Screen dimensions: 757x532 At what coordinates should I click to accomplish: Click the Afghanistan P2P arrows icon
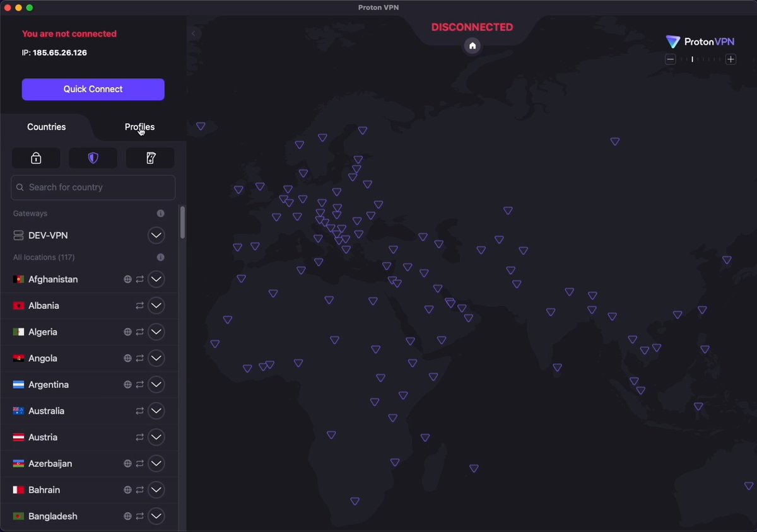[139, 279]
